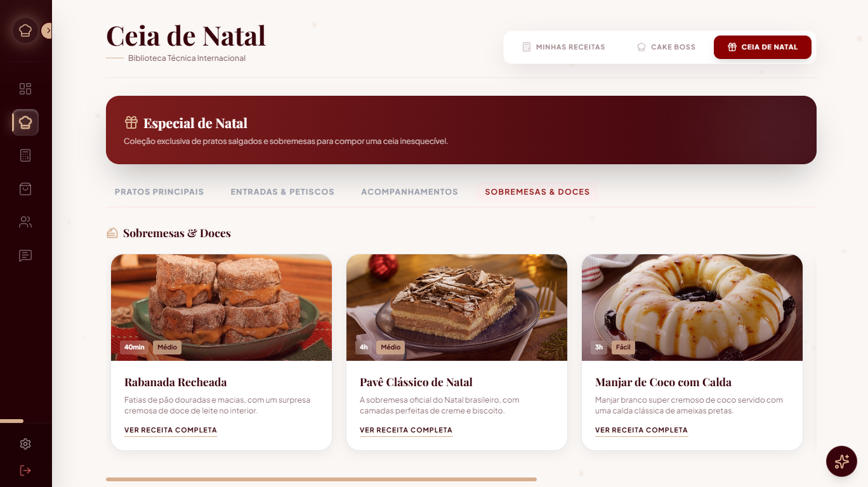Open settings gear in sidebar
The height and width of the screenshot is (487, 868).
25,444
